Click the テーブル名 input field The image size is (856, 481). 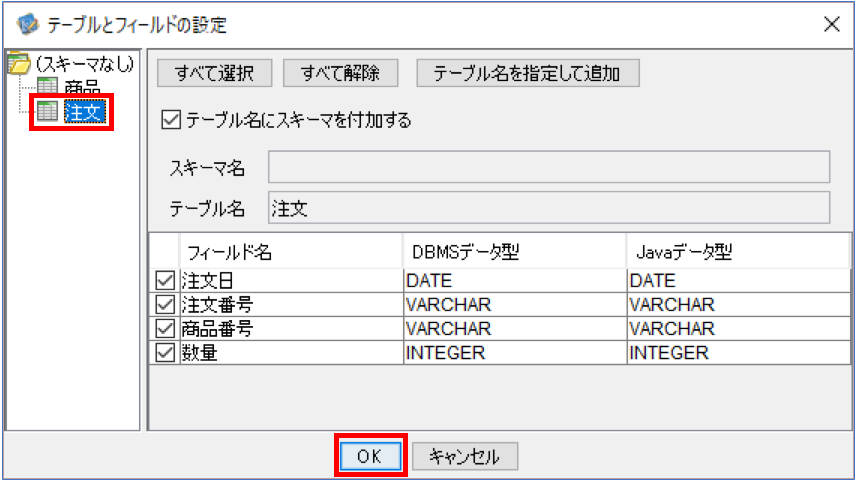549,207
